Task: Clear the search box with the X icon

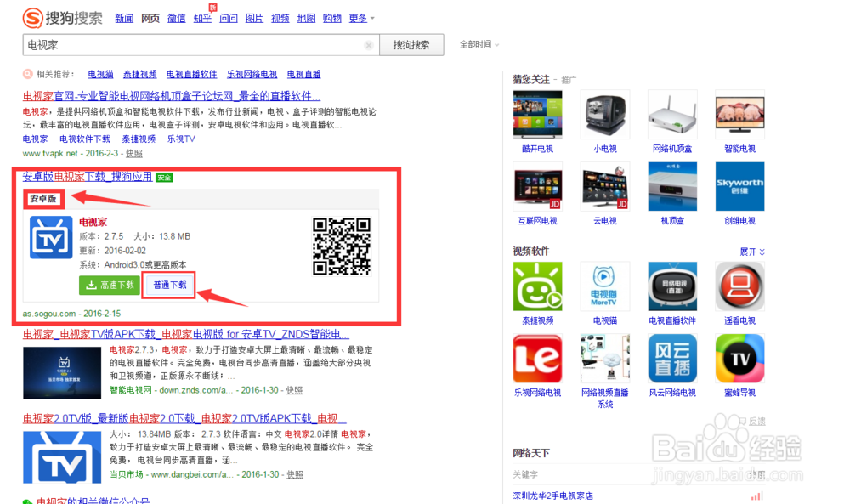Action: pyautogui.click(x=369, y=46)
